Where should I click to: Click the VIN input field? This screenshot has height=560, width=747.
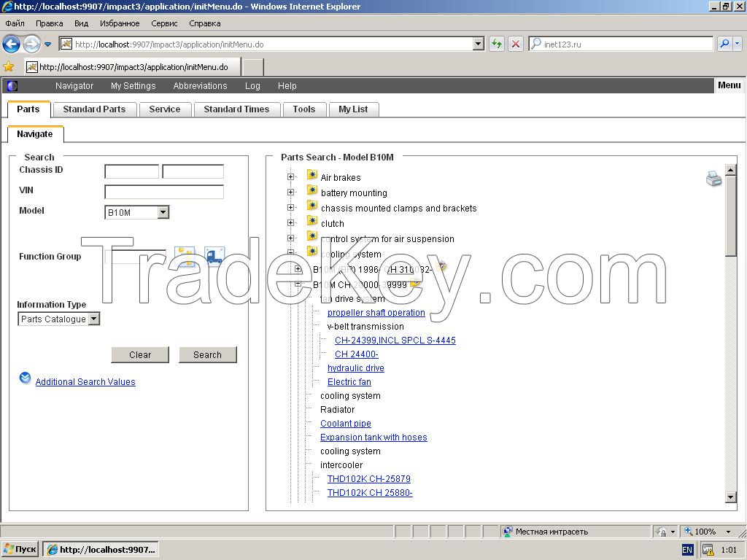[x=164, y=192]
